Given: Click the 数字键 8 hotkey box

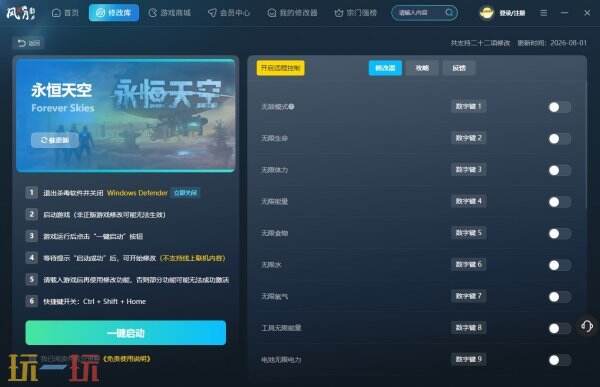Looking at the screenshot, I should [468, 327].
